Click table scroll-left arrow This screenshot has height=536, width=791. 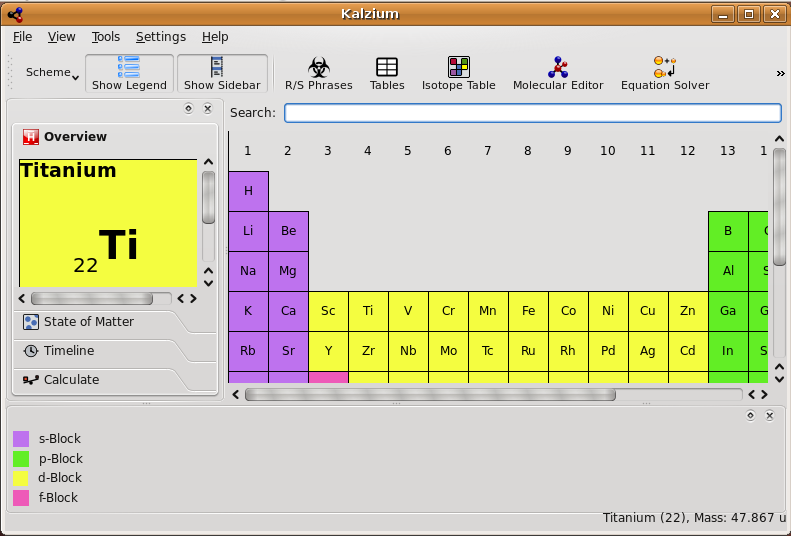click(x=236, y=394)
